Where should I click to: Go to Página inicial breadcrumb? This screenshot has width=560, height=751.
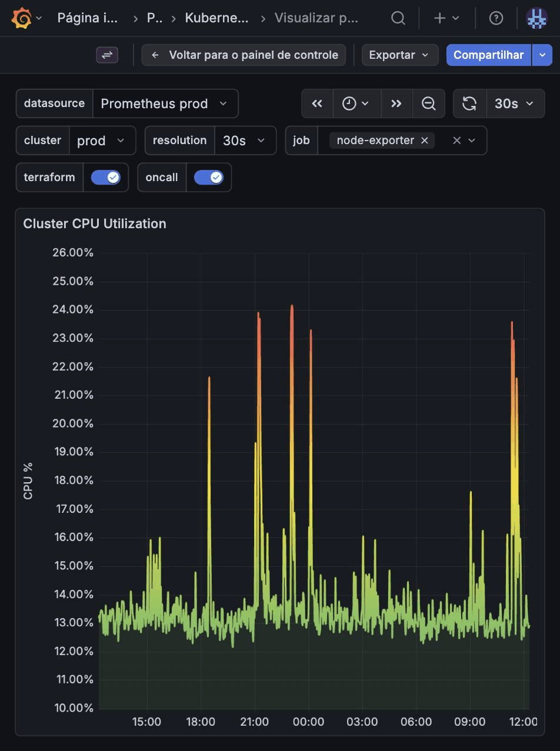click(88, 18)
